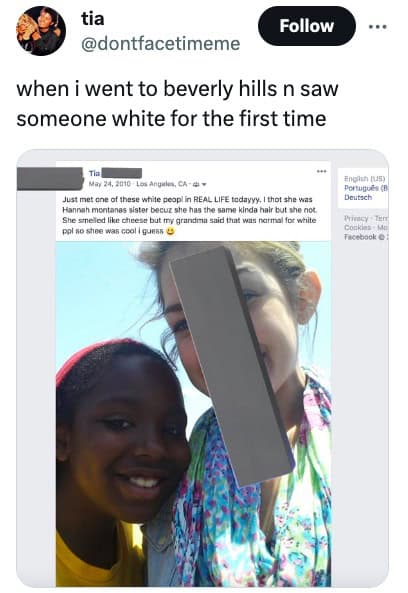
Task: Open tia's profile picture avatar
Action: 41,31
